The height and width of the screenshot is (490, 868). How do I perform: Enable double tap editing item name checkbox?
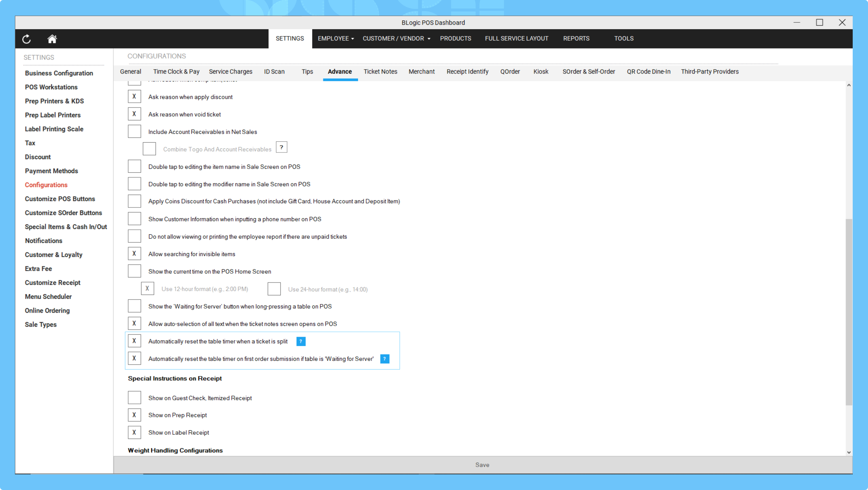point(134,166)
